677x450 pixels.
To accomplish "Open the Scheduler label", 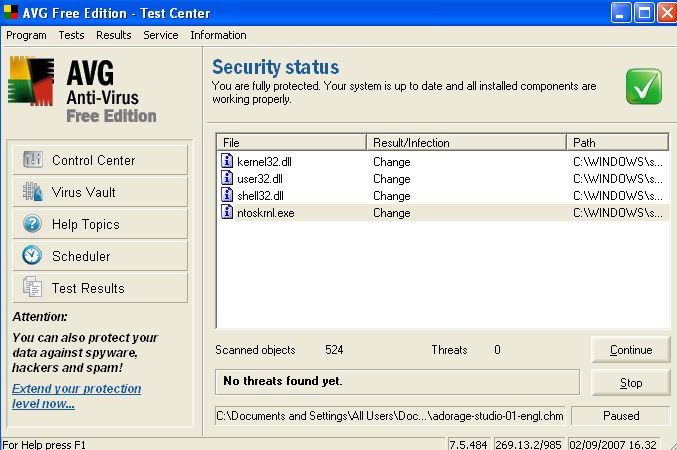I will click(x=81, y=256).
